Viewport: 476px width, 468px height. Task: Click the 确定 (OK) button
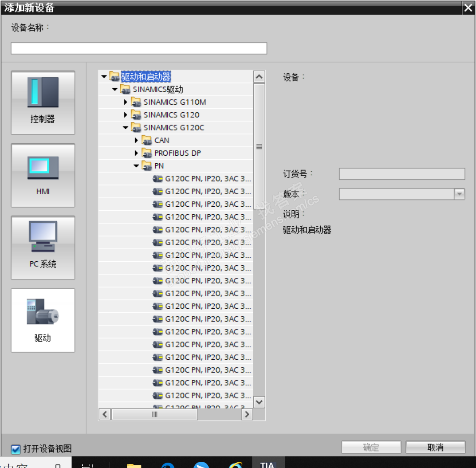point(371,447)
